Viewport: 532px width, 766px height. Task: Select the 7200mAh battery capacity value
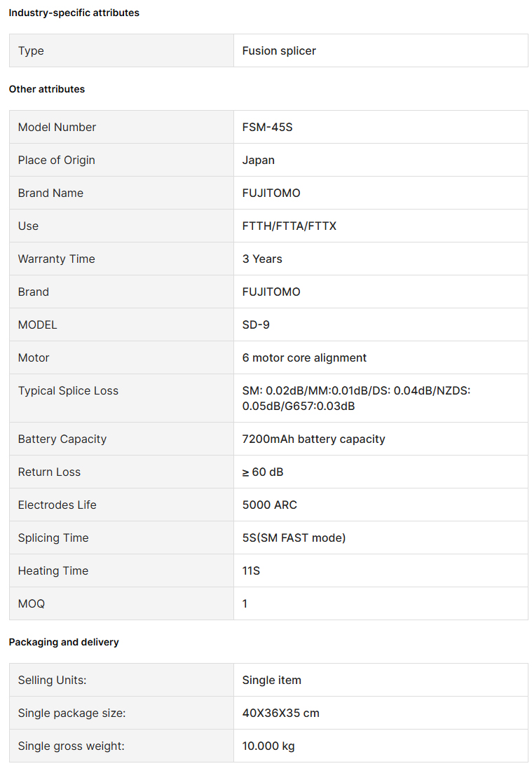(x=313, y=439)
